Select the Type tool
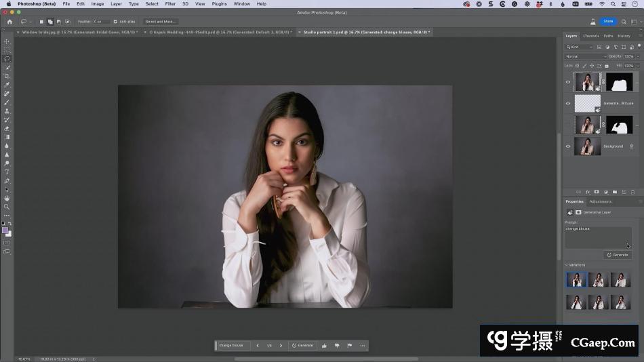The width and height of the screenshot is (644, 362). tap(7, 172)
